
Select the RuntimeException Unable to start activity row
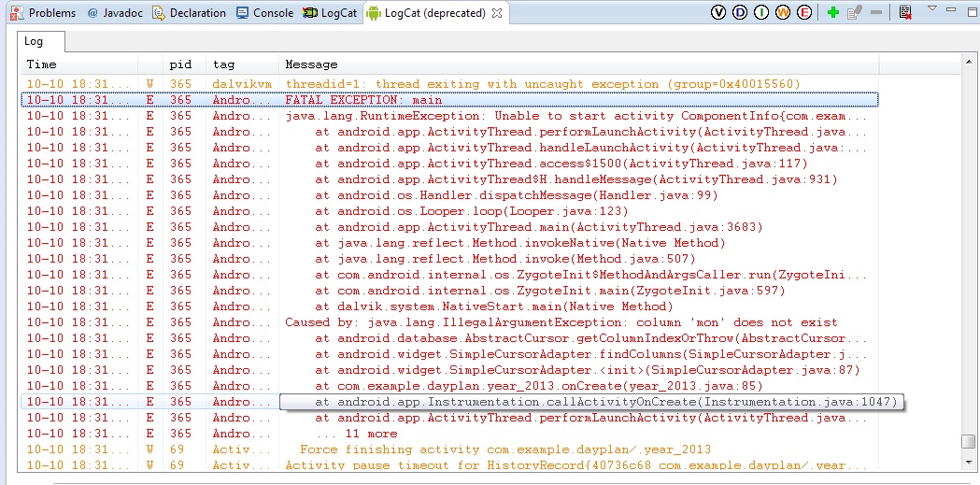[x=450, y=116]
